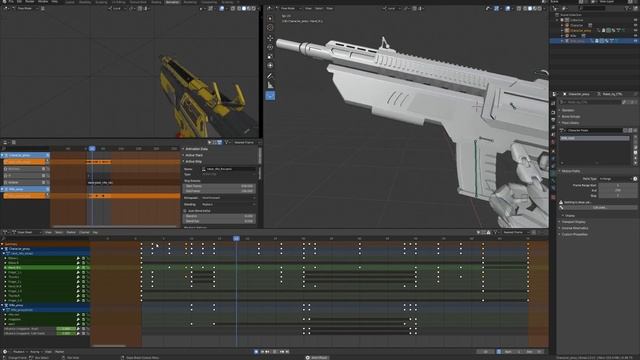
Task: Open the Paths Type dropdown in Motion Paths
Action: coord(616,179)
